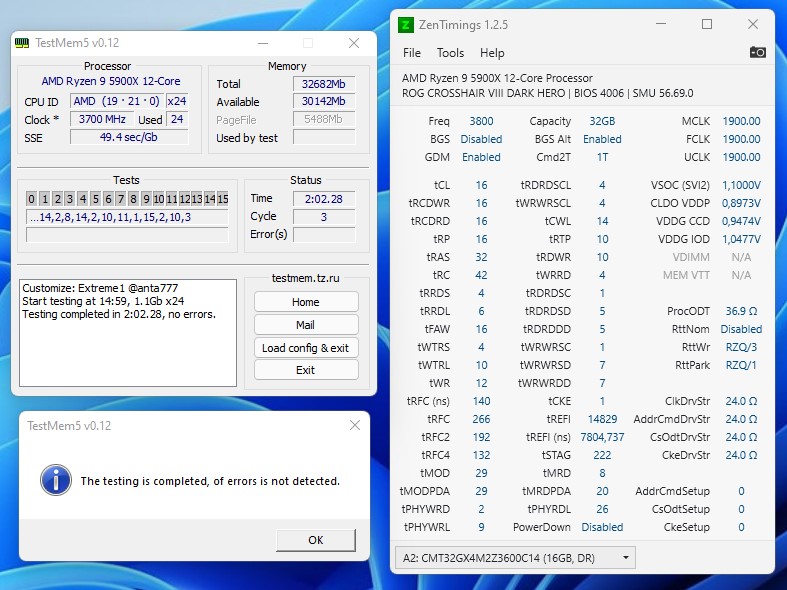Click the blue information icon in dialog

[x=56, y=480]
